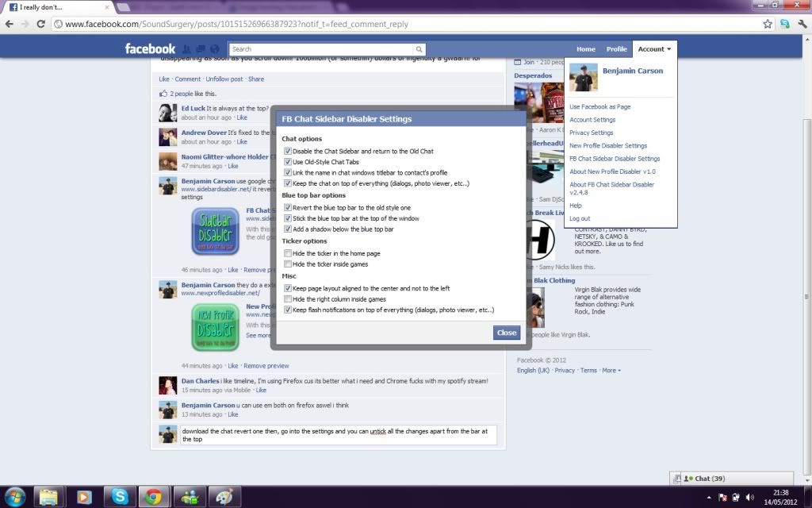The width and height of the screenshot is (812, 508).
Task: Choose Log out in the Account menu
Action: (x=580, y=218)
